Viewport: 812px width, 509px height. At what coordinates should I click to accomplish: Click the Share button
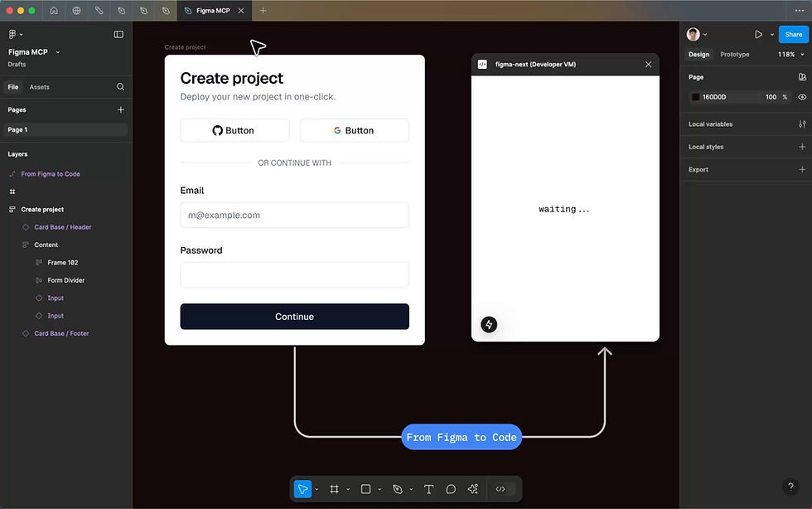coord(794,34)
